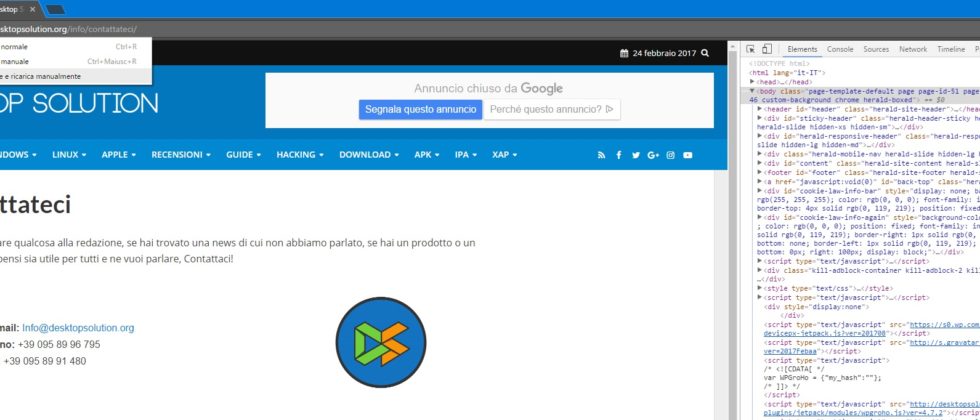Click the Segnala questo annuncio button
This screenshot has width=980, height=420.
[x=420, y=109]
